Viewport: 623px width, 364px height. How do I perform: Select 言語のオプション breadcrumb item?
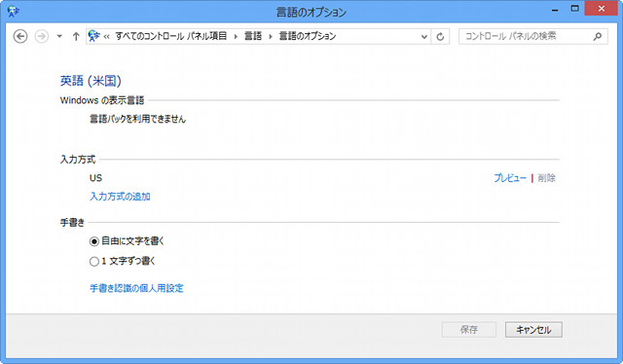coord(308,36)
